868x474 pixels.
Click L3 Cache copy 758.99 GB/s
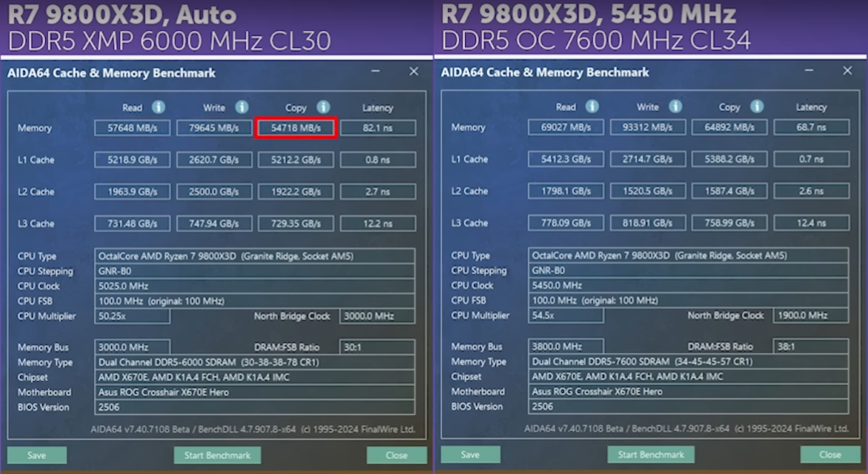[x=729, y=223]
